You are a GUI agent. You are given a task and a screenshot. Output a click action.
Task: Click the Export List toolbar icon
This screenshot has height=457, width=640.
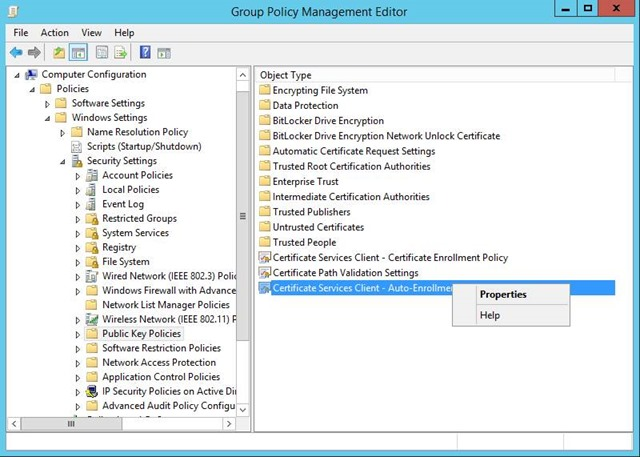tap(120, 53)
